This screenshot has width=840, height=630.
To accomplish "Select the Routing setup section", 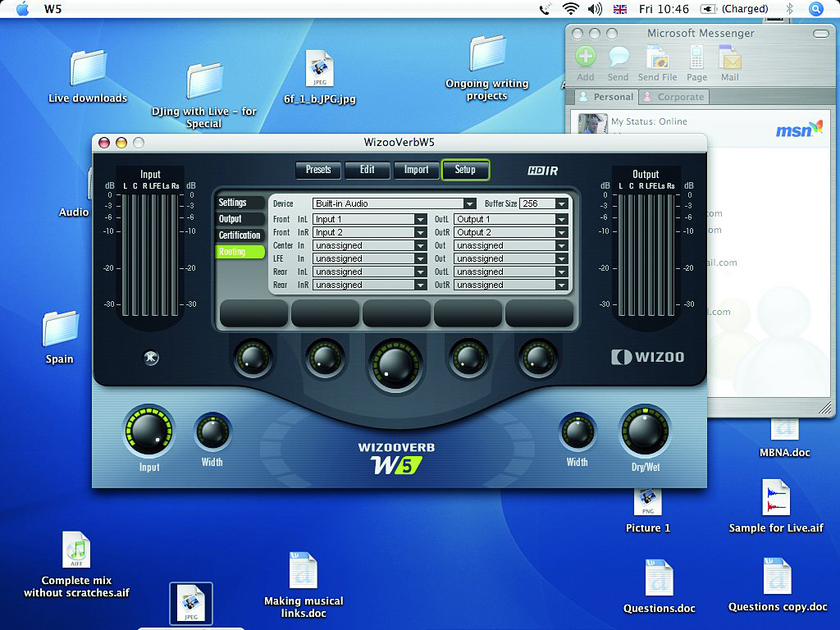I will point(240,252).
